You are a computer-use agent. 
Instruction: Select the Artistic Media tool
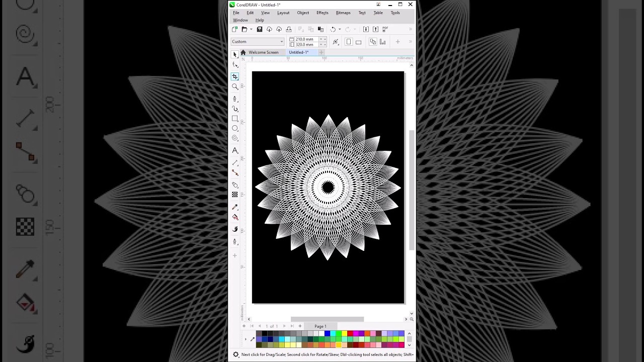pos(234,109)
